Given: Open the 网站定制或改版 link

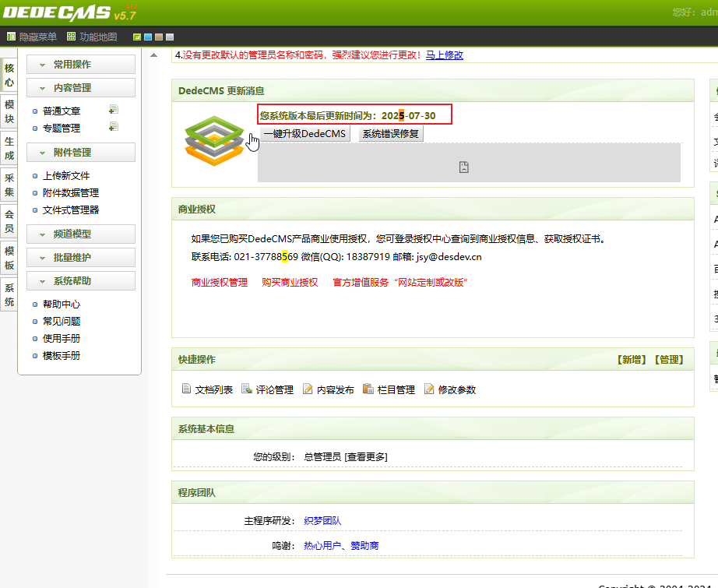Looking at the screenshot, I should click(x=431, y=283).
